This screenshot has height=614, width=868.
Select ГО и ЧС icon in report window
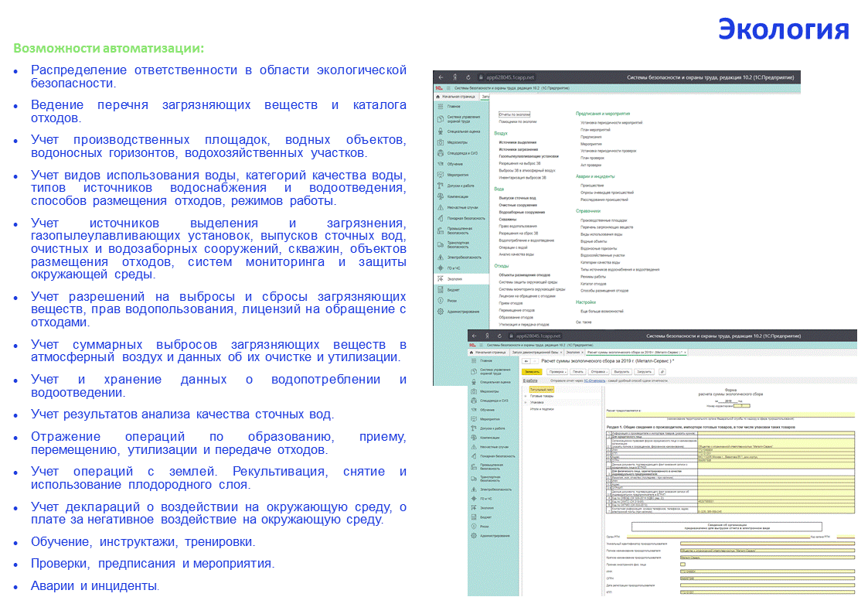click(x=474, y=499)
